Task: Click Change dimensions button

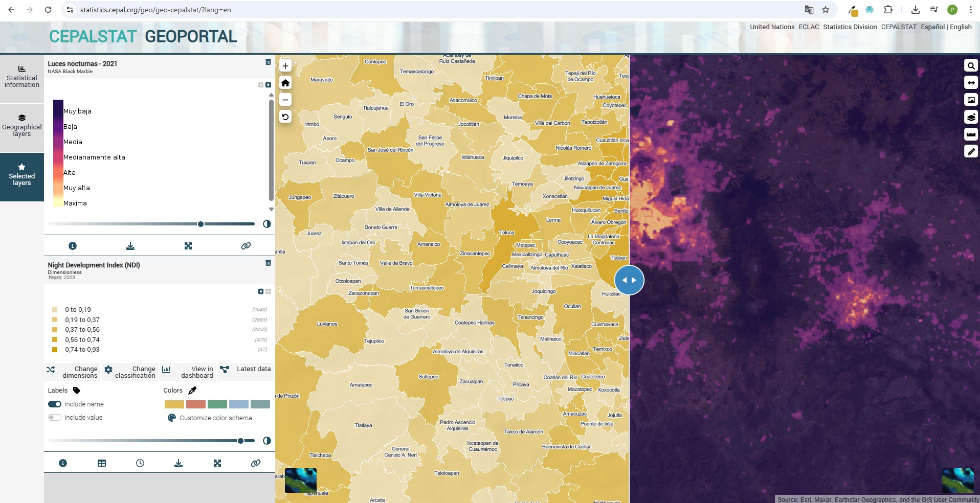Action: click(73, 372)
